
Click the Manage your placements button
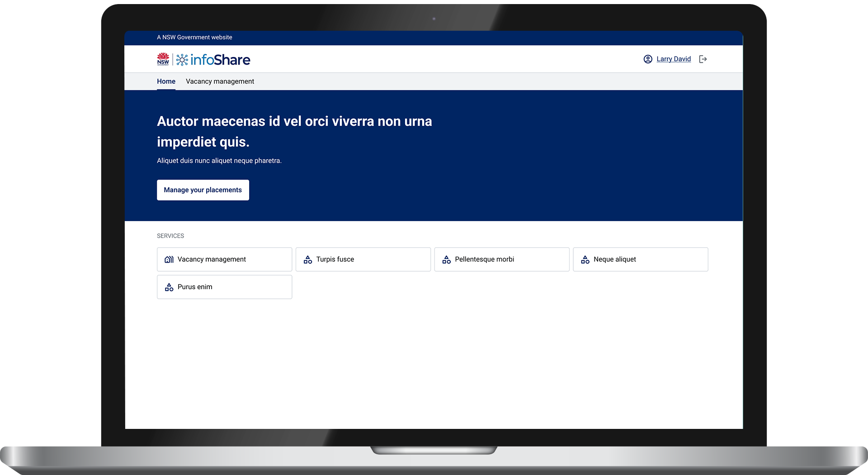203,190
